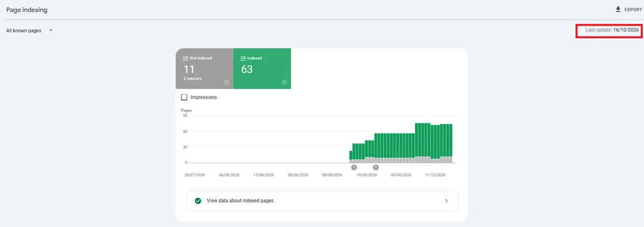This screenshot has height=227, width=644.
Task: Click the EXPORT text button
Action: [x=633, y=10]
